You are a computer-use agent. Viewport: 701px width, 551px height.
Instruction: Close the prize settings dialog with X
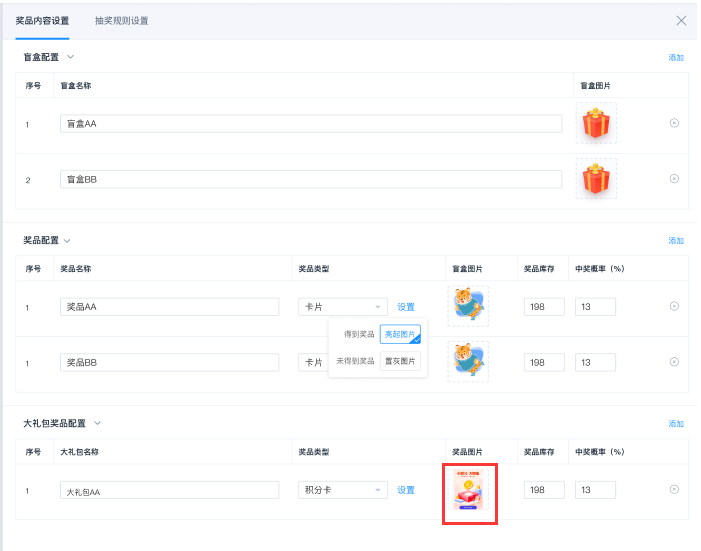(x=681, y=20)
